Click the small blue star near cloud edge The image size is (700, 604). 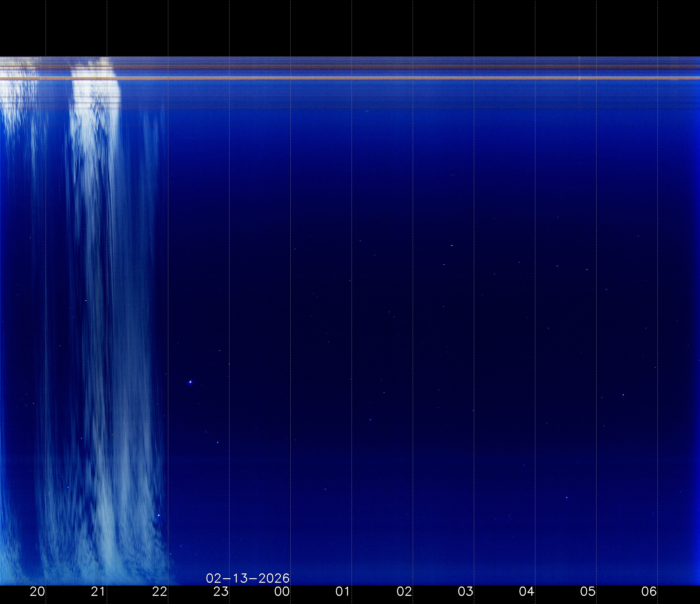click(159, 515)
